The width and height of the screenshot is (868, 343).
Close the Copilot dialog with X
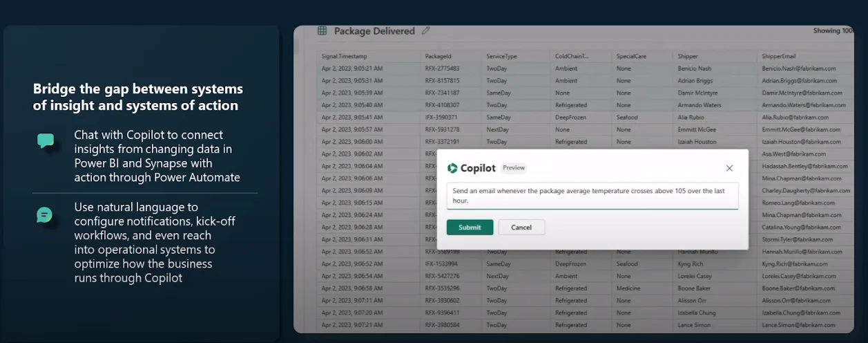[729, 168]
